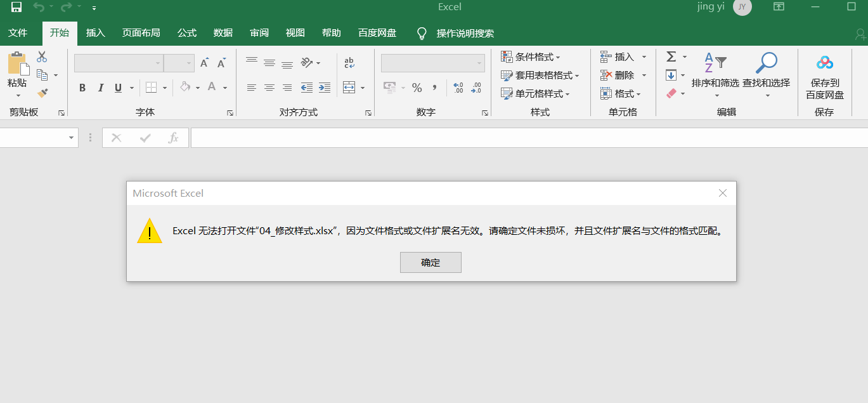Click Increase Indent icon
Viewport: 868px width, 403px height.
pos(325,88)
